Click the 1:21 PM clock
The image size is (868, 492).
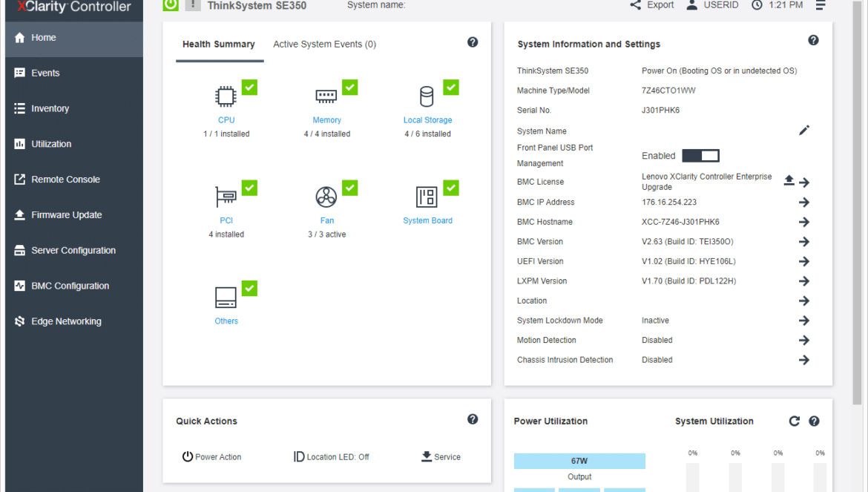pyautogui.click(x=777, y=5)
